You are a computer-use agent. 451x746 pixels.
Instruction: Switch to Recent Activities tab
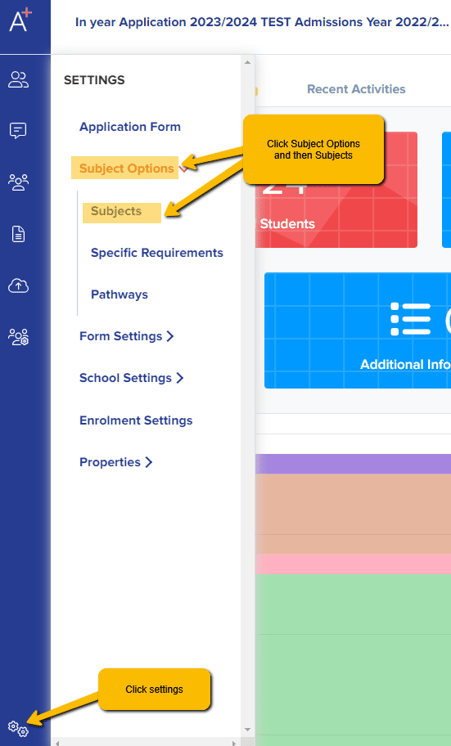[x=356, y=89]
